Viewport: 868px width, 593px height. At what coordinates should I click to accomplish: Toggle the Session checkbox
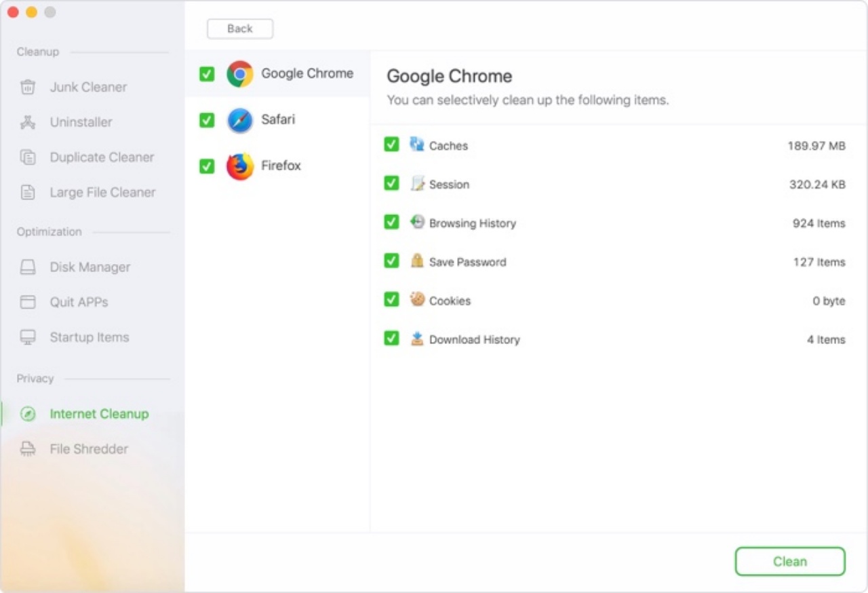point(391,183)
